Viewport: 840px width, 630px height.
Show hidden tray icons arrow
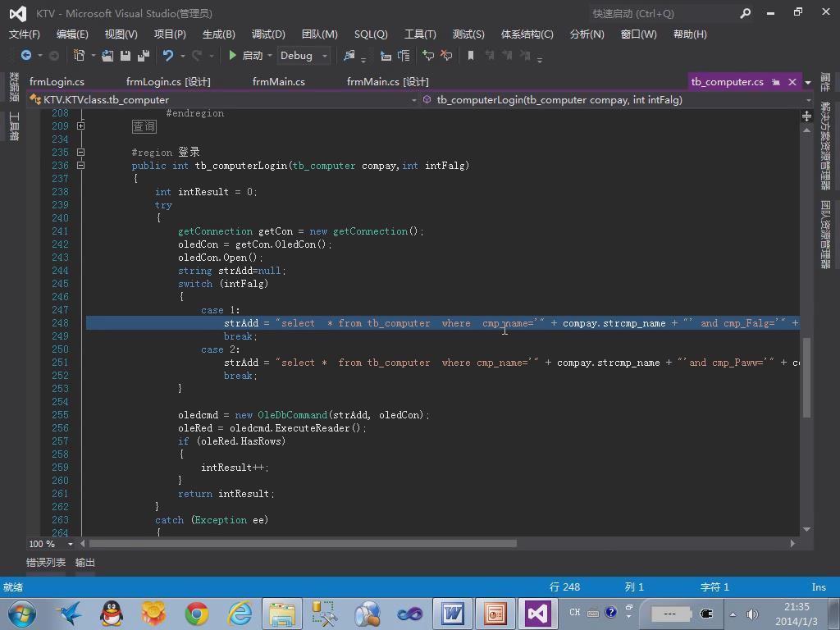pyautogui.click(x=733, y=614)
